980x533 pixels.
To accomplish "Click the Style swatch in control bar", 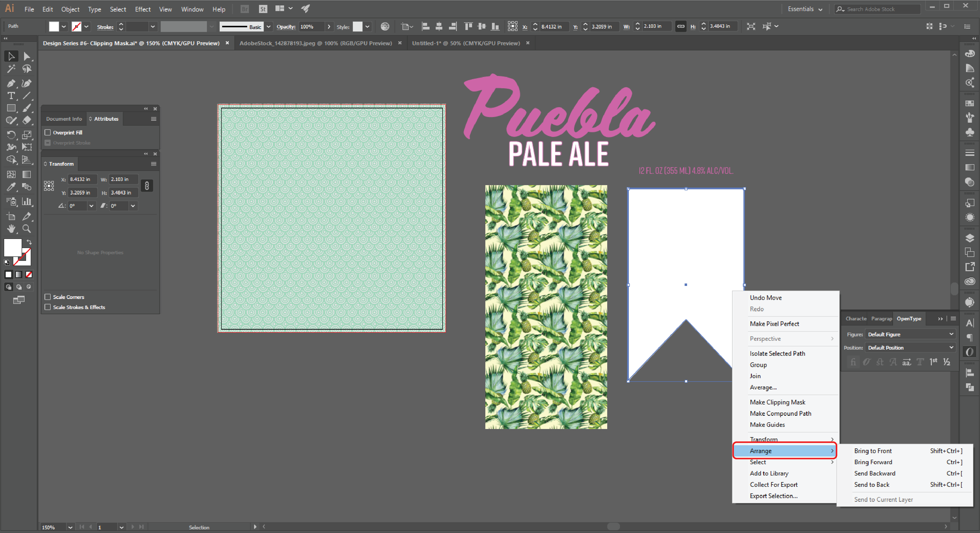I will point(358,27).
